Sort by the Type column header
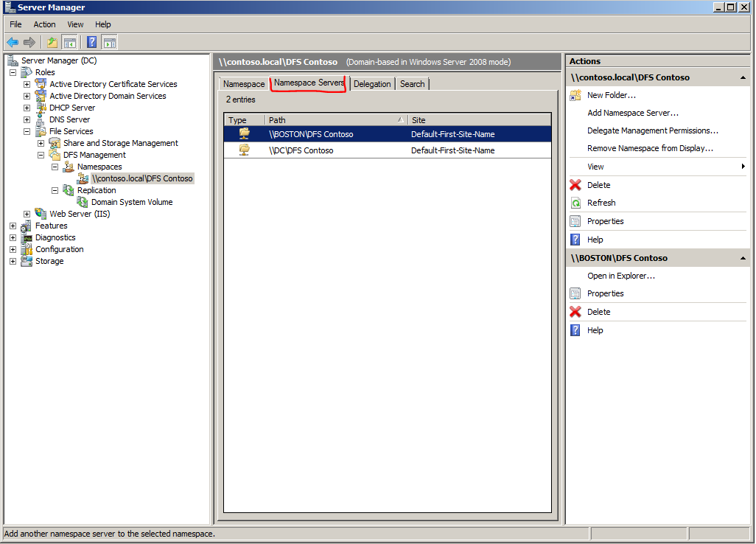The height and width of the screenshot is (544, 756). (x=245, y=120)
